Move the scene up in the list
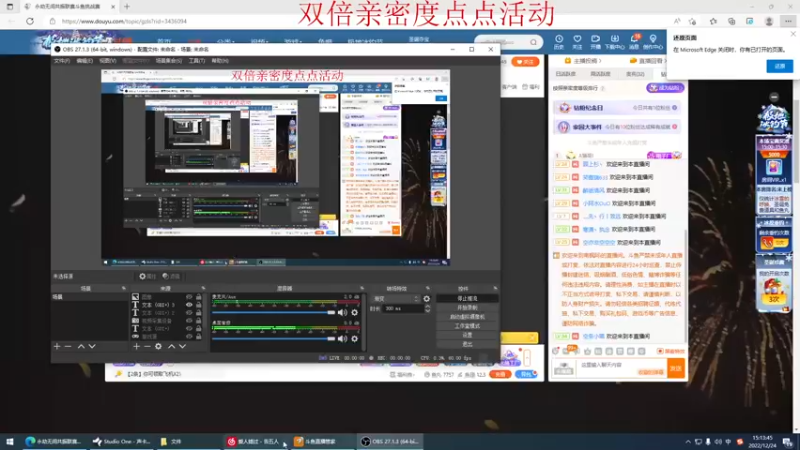 tap(81, 346)
